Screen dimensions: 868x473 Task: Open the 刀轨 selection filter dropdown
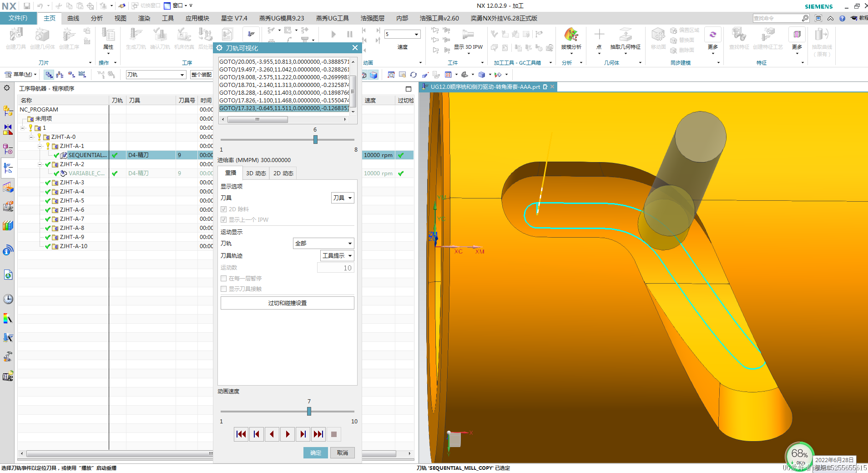click(156, 75)
